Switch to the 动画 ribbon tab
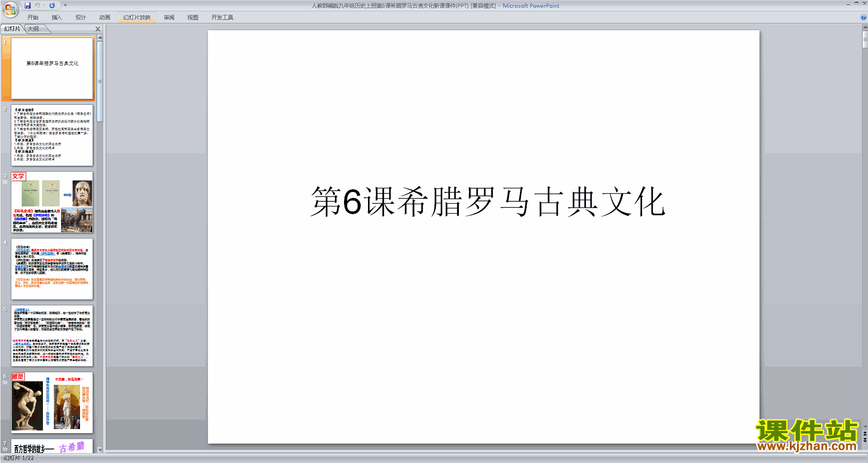 pyautogui.click(x=104, y=18)
